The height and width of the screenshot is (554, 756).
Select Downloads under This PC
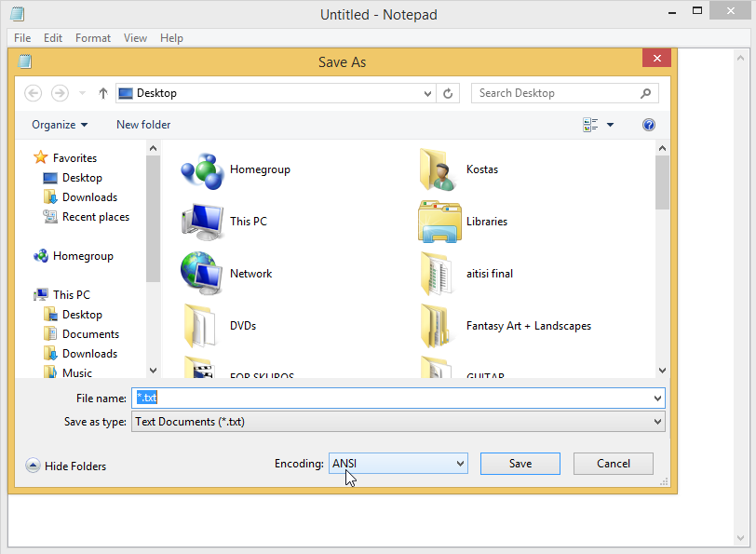(x=80, y=354)
